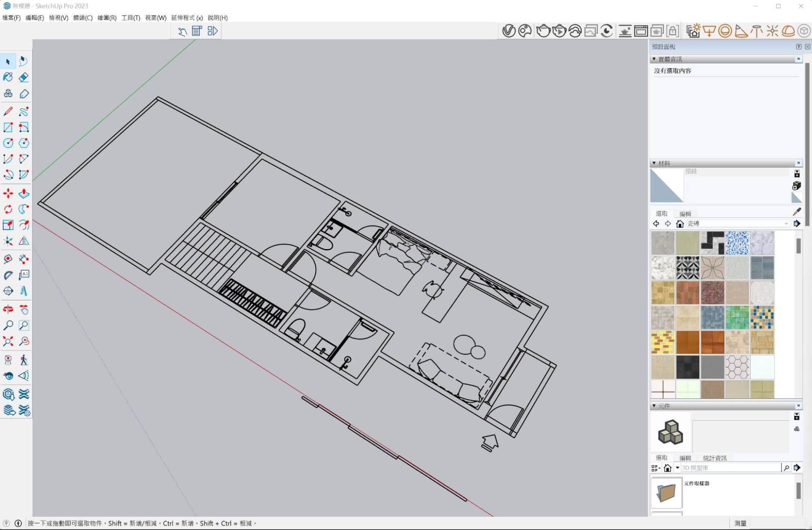Go back in materials browser
Image resolution: width=812 pixels, height=530 pixels.
point(656,224)
